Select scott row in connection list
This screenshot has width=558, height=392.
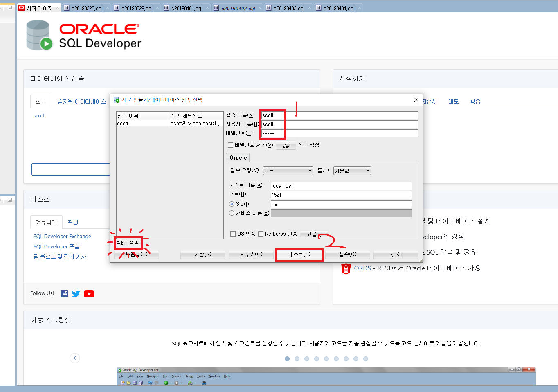(x=170, y=124)
